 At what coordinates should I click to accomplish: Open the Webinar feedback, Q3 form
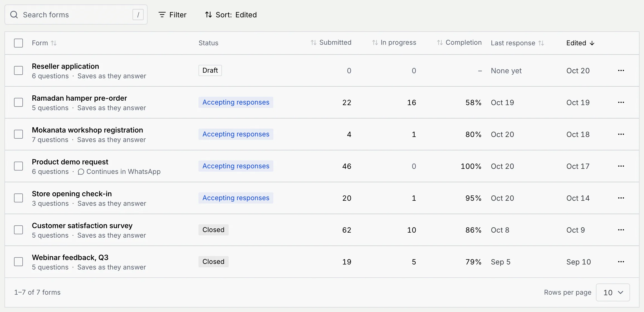(x=70, y=257)
